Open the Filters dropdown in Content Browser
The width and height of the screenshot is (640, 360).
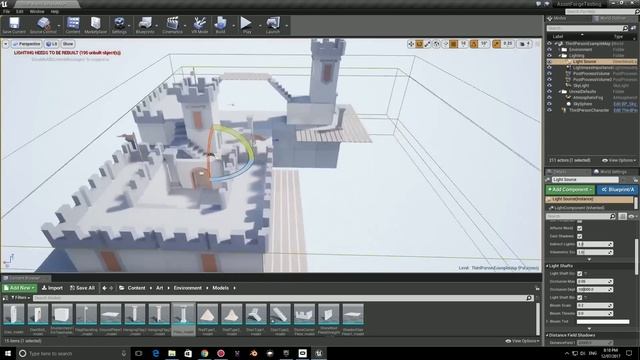20,298
